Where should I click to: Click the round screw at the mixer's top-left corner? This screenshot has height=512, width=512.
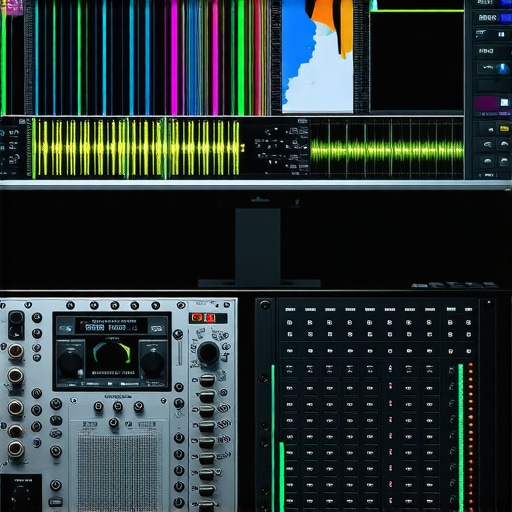(x=265, y=305)
